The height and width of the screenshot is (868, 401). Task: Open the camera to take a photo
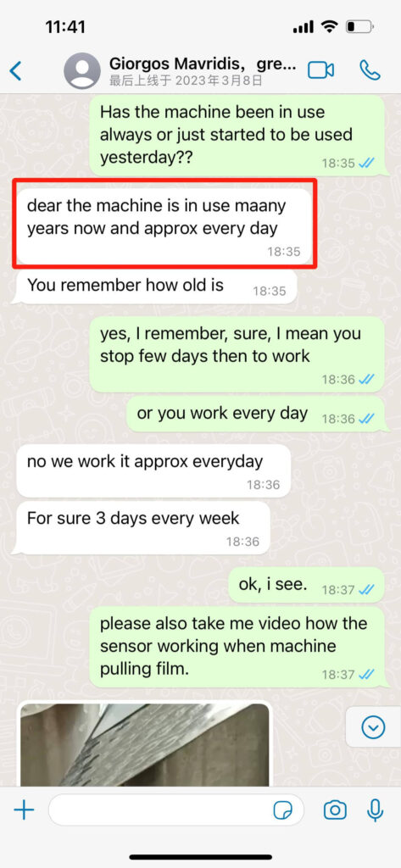click(x=335, y=811)
